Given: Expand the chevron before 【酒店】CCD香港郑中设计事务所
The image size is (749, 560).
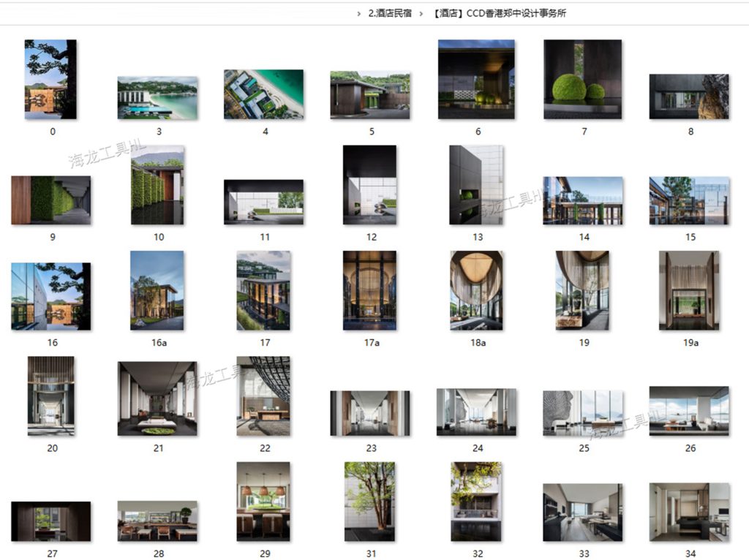Looking at the screenshot, I should click(x=421, y=13).
